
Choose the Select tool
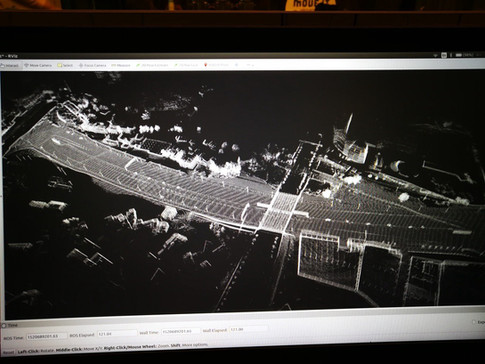coord(65,66)
